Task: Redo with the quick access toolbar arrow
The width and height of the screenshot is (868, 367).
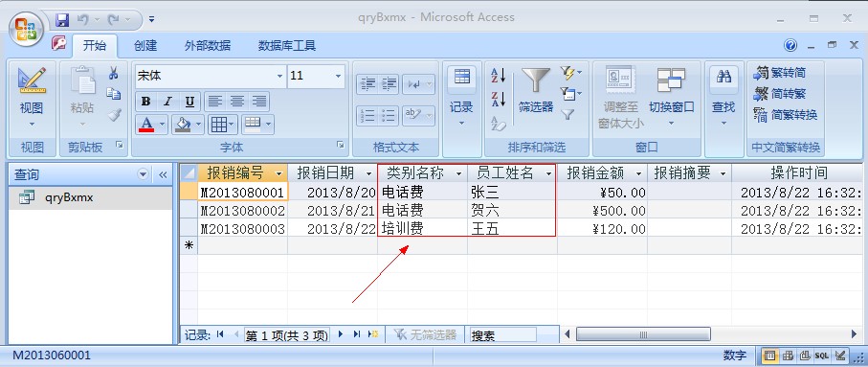Action: click(114, 20)
